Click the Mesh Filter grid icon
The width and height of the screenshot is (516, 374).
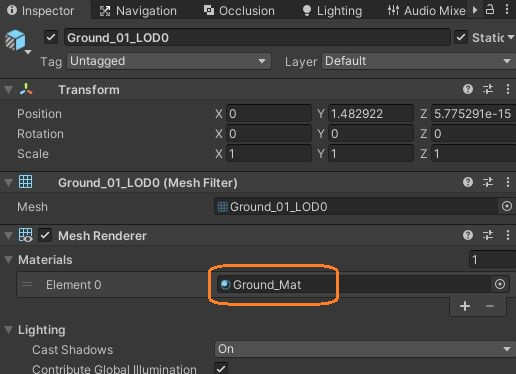tap(26, 182)
